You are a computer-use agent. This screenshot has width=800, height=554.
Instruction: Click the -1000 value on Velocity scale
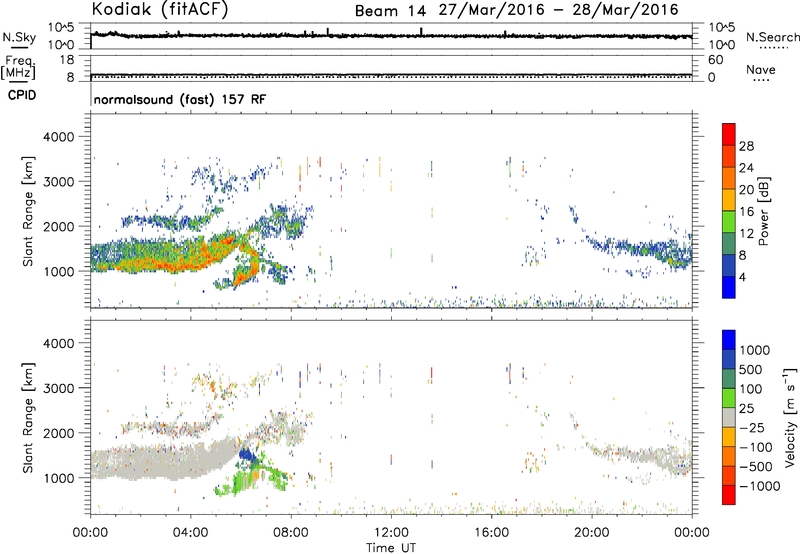pos(759,486)
